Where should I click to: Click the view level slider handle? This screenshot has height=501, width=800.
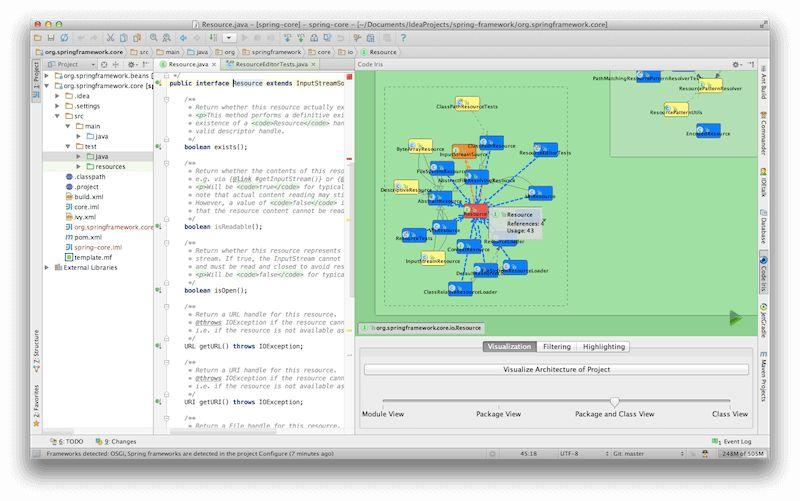tap(614, 401)
